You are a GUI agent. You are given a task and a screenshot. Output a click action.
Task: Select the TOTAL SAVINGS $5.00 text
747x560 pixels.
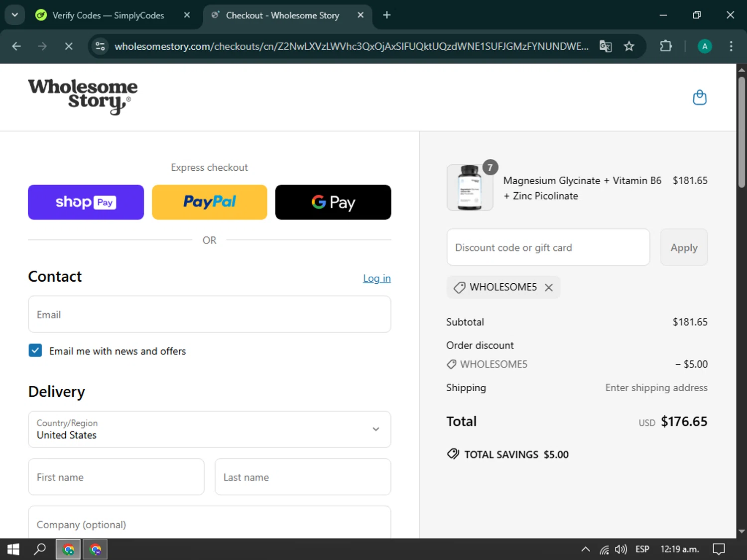click(x=516, y=454)
